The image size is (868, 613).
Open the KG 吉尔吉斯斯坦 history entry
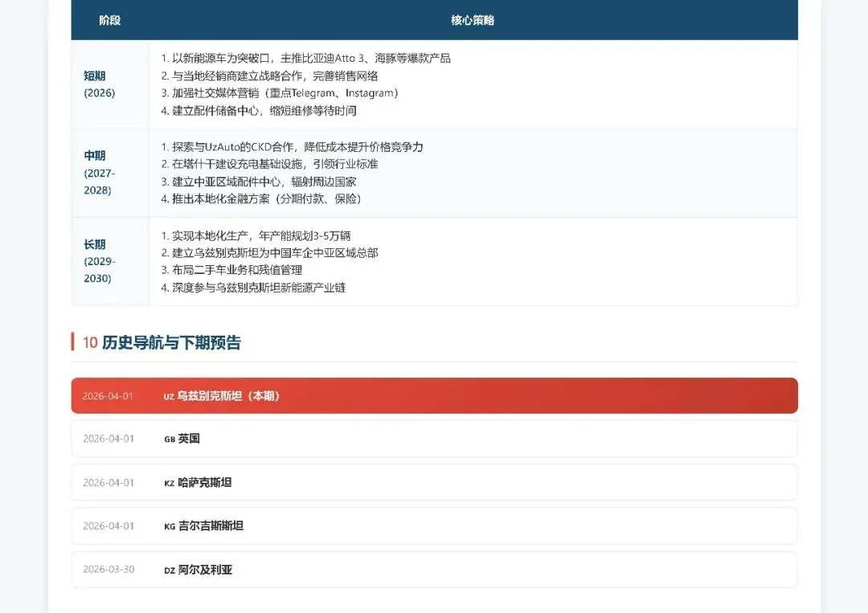pos(435,525)
